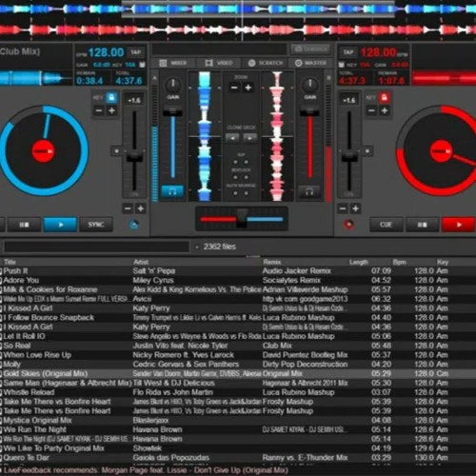Click the right deck pause/stop button
The height and width of the screenshot is (476, 476).
422,225
